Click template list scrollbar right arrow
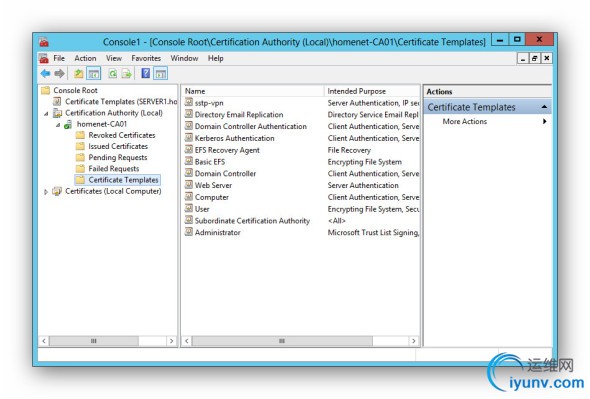This screenshot has width=590, height=399. pyautogui.click(x=414, y=341)
